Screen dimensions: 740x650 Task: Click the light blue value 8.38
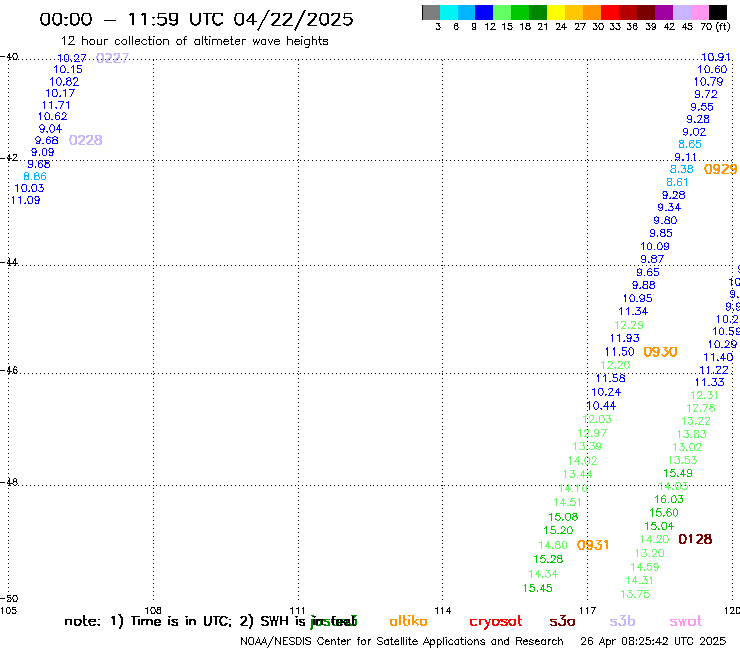point(681,169)
